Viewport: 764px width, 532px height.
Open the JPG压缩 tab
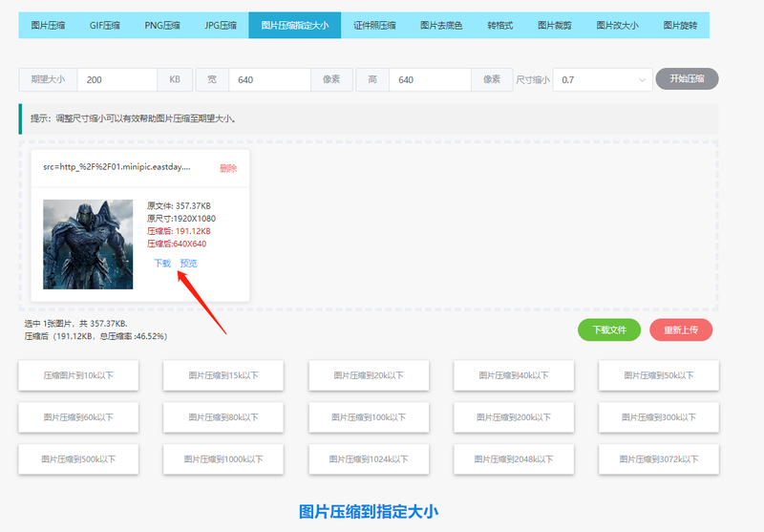pyautogui.click(x=221, y=26)
